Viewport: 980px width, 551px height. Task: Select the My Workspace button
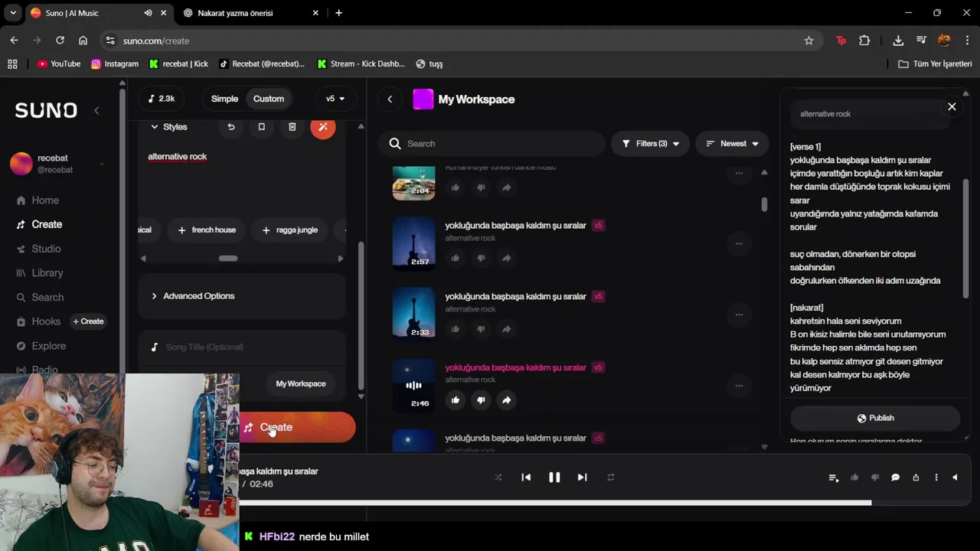[301, 384]
